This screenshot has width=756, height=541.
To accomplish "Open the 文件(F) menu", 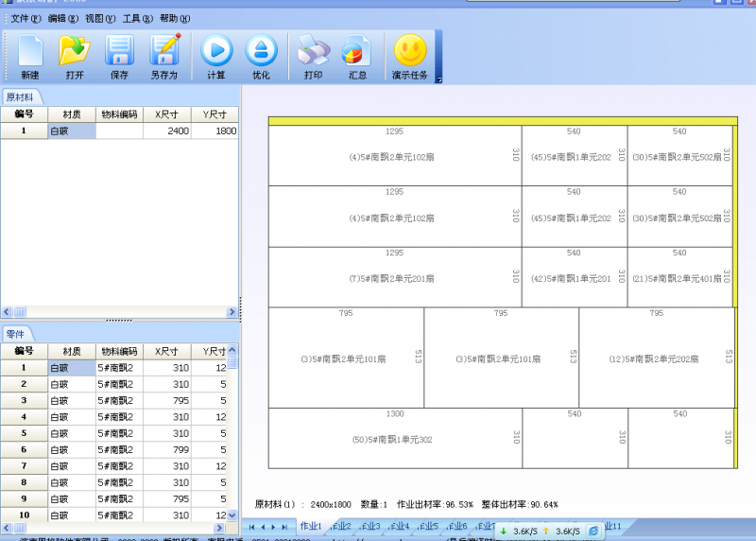I will pyautogui.click(x=26, y=18).
